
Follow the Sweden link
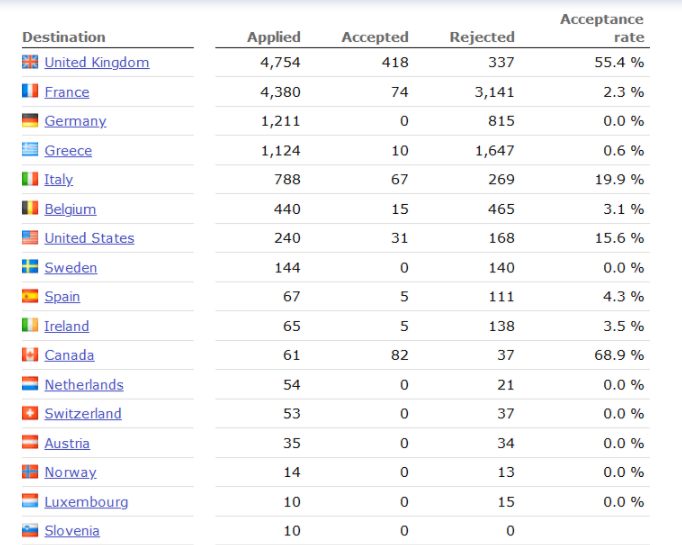(71, 267)
